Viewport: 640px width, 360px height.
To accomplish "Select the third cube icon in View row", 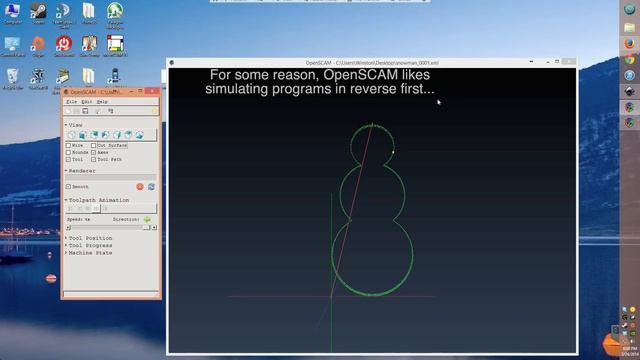I will coord(94,135).
